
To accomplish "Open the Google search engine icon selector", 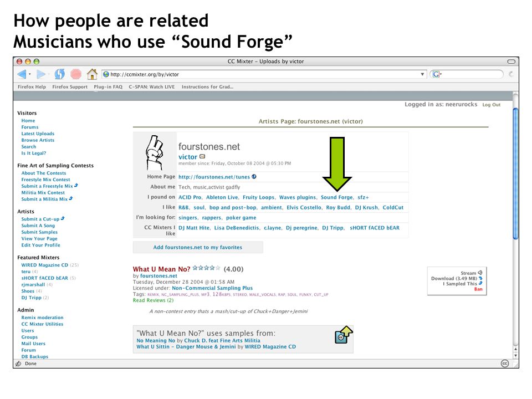I will click(437, 74).
